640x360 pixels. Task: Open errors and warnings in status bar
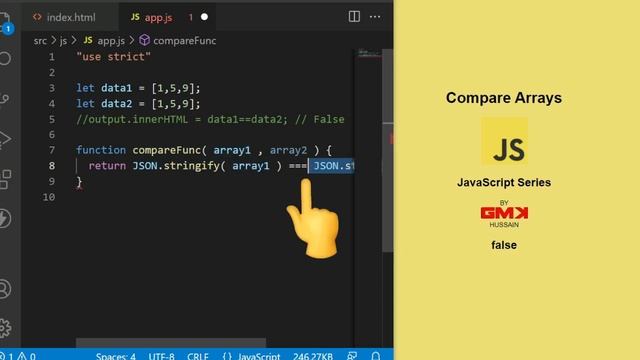click(18, 356)
